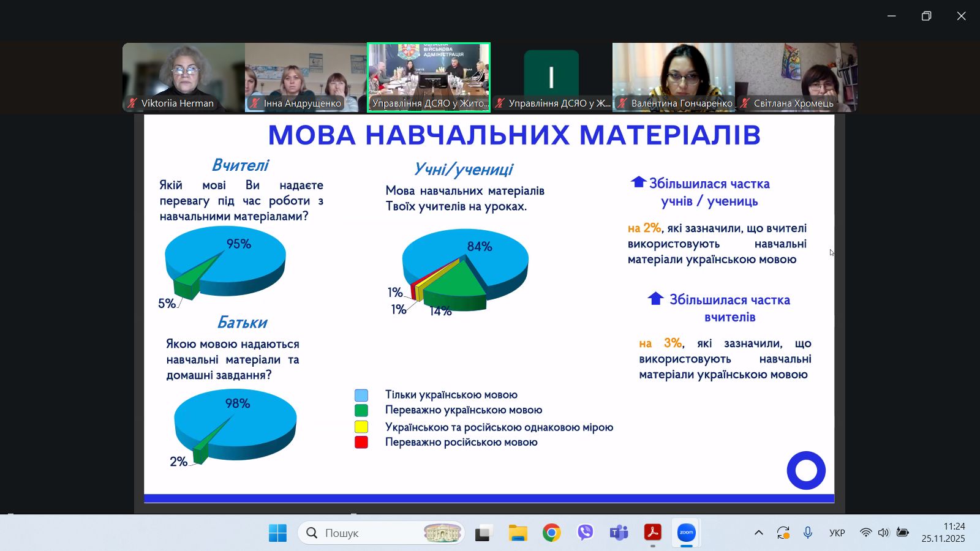Launch Google Chrome from taskbar
Viewport: 980px width, 551px height.
(x=551, y=533)
